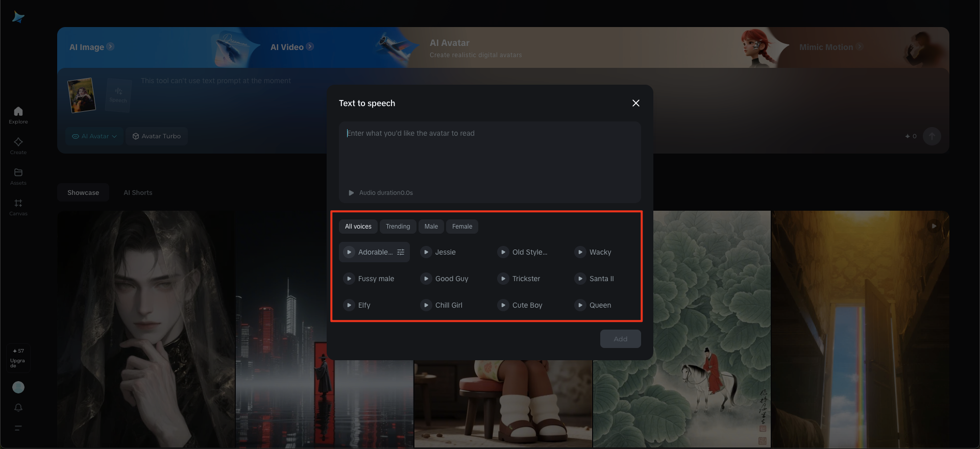Open the Mimic Motion banner tab
The width and height of the screenshot is (980, 449).
[x=831, y=47]
